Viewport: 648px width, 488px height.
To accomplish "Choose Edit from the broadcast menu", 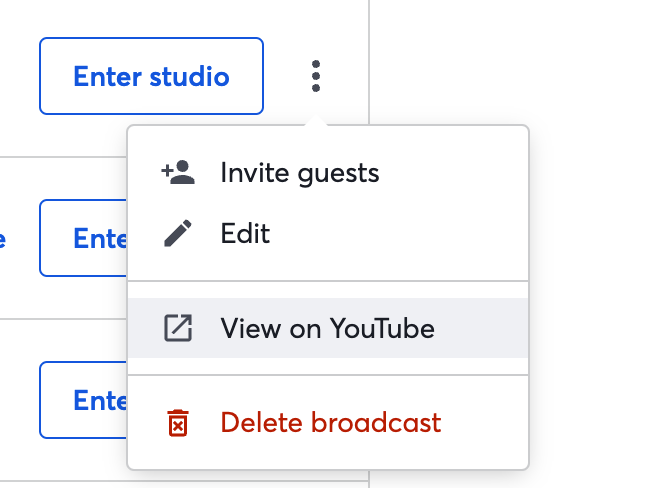I will pos(328,233).
